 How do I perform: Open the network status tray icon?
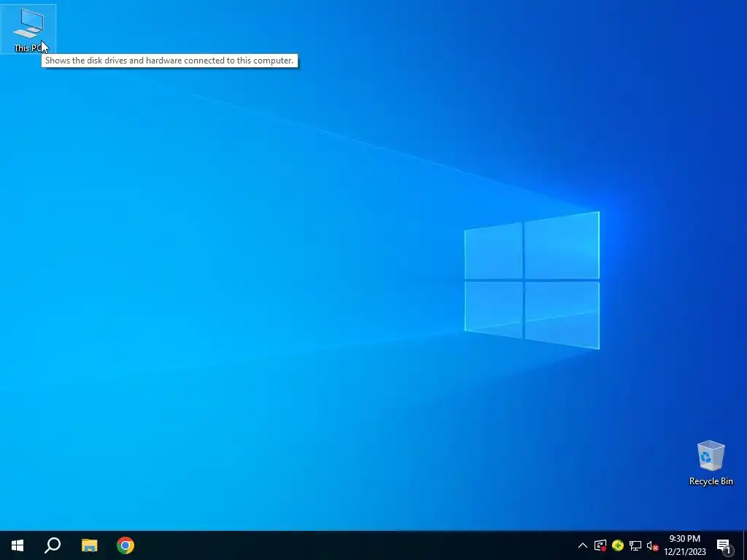635,545
